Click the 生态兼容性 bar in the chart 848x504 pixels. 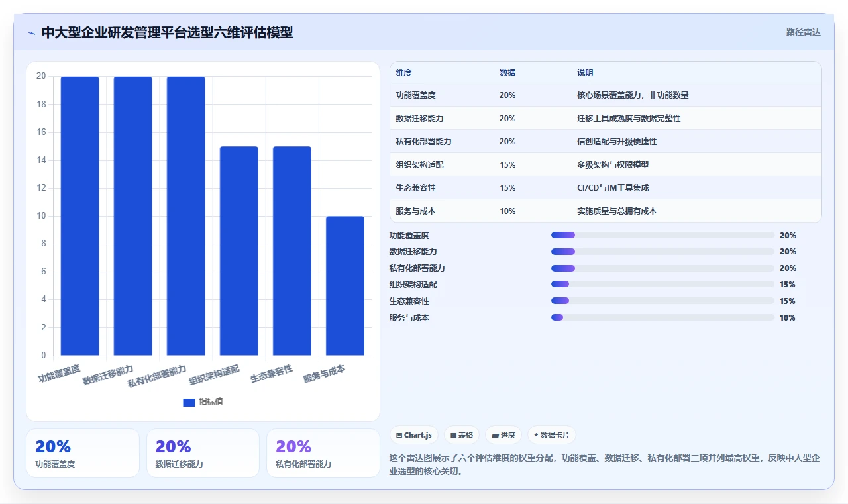coord(292,251)
